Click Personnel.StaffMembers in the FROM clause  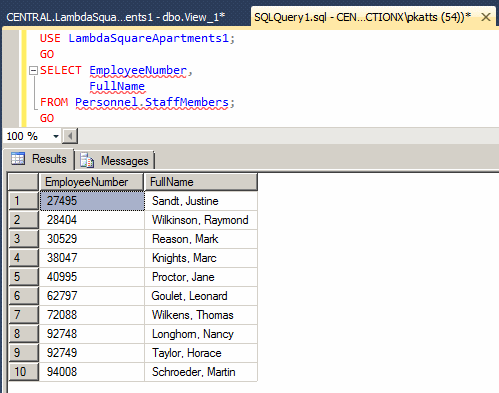click(152, 102)
